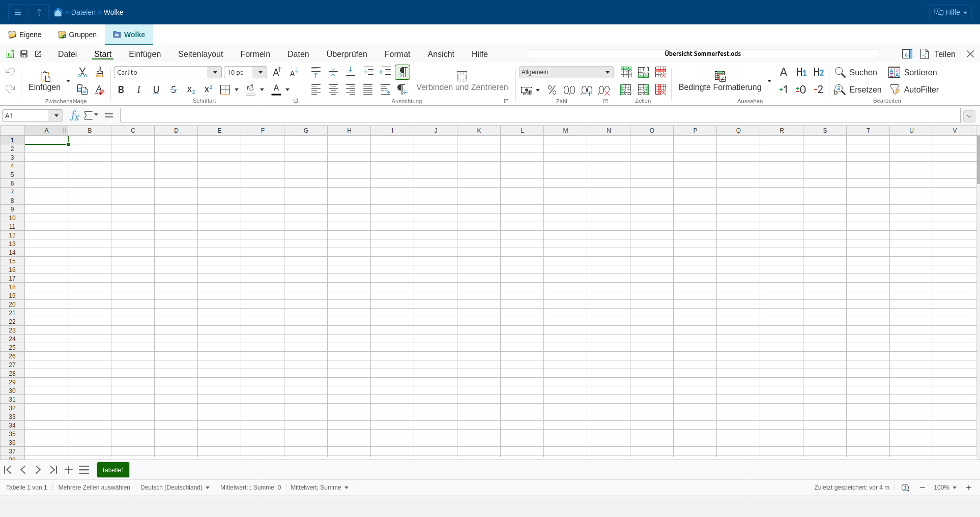The height and width of the screenshot is (517, 980).
Task: Click the Save document icon
Action: click(24, 54)
